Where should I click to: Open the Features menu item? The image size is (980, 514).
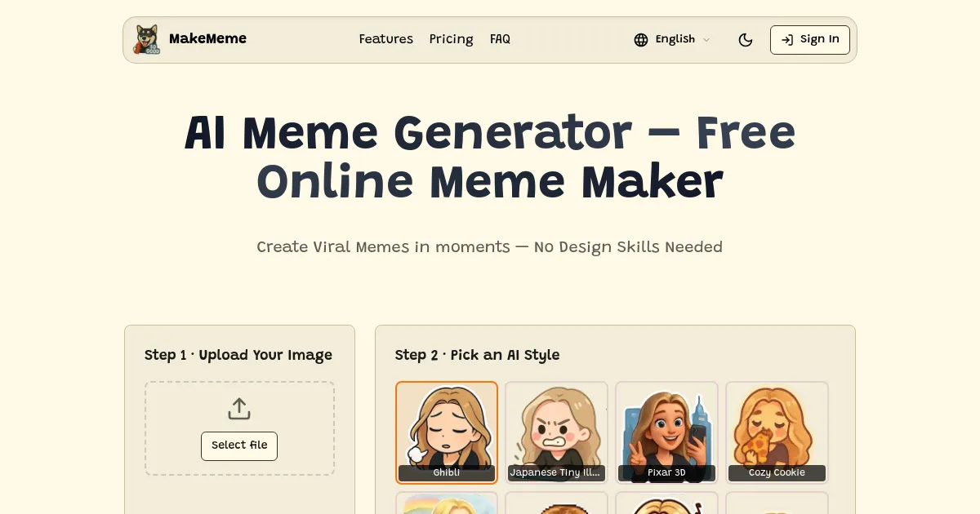pyautogui.click(x=386, y=39)
